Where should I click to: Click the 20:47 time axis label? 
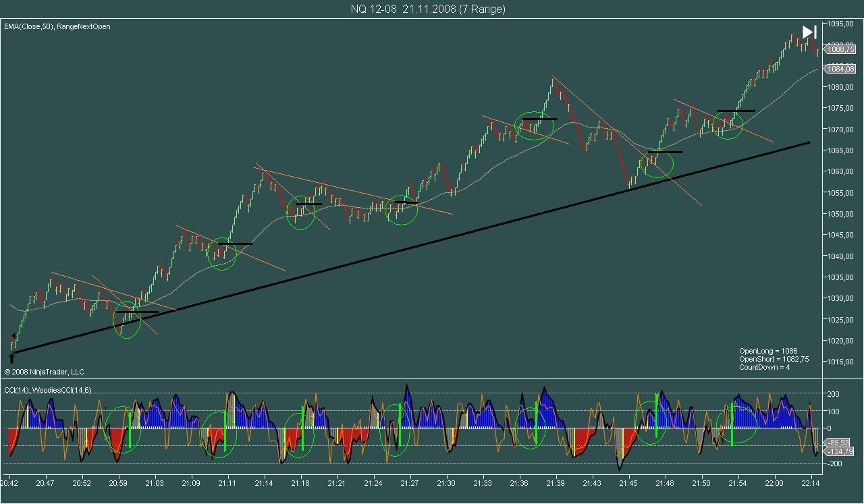pos(45,483)
